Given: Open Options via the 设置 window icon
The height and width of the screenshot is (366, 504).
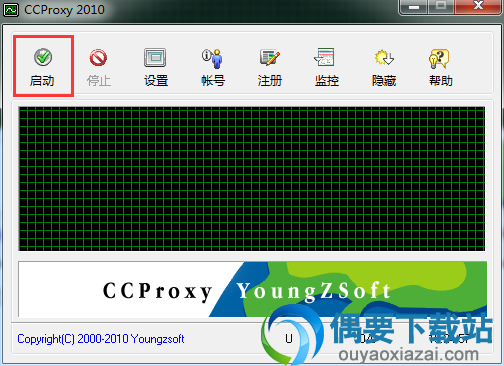Looking at the screenshot, I should pos(155,58).
